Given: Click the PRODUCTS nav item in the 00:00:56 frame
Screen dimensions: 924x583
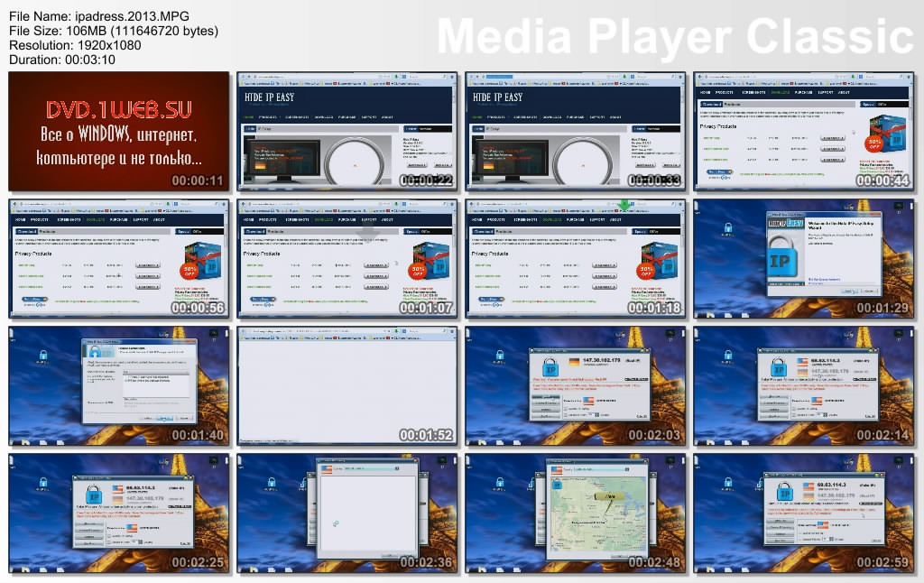Looking at the screenshot, I should point(40,220).
